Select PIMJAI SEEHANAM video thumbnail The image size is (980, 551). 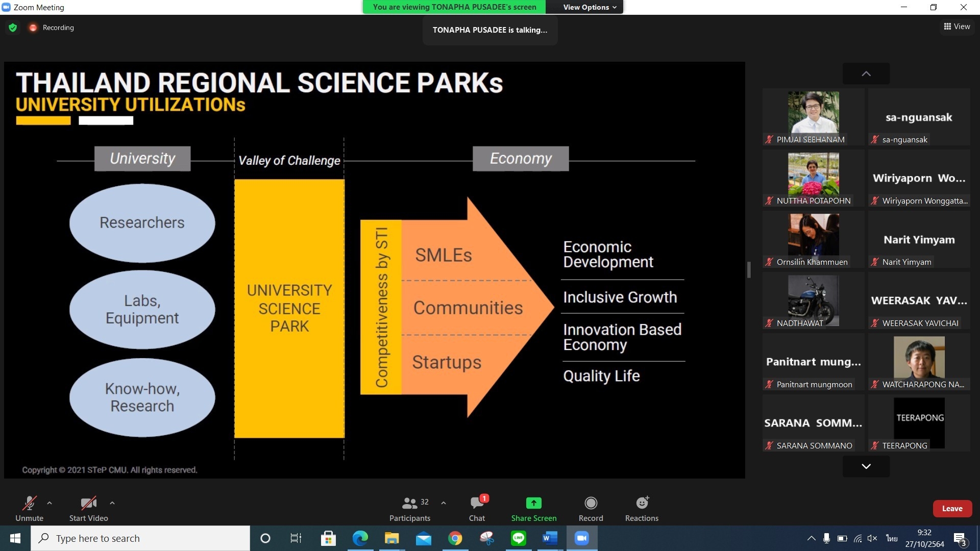[x=813, y=117]
